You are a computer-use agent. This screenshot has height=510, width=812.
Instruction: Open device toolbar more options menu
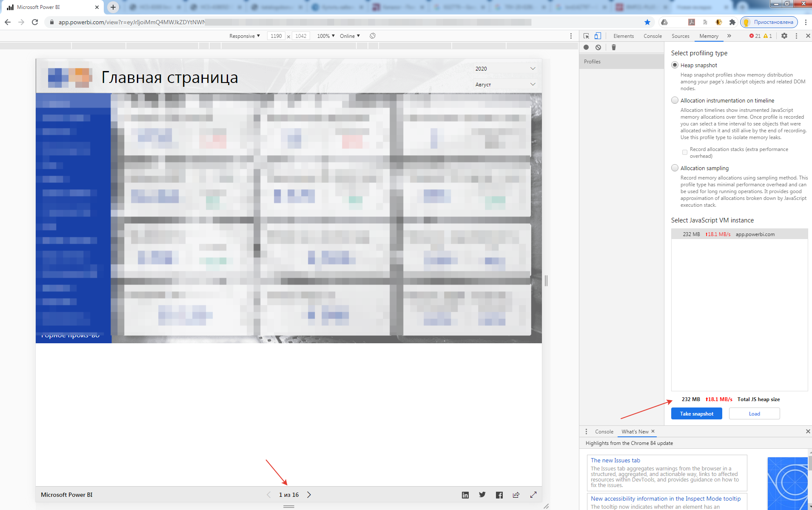[571, 36]
